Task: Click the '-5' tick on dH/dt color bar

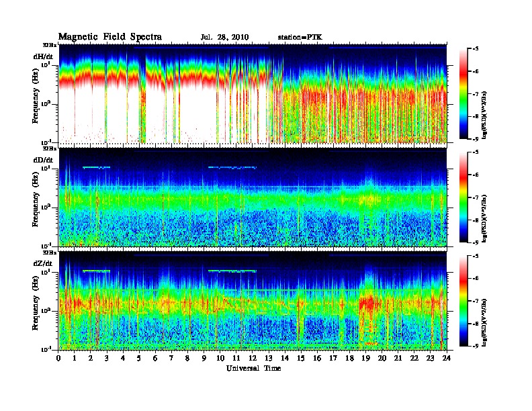Action: pos(476,48)
